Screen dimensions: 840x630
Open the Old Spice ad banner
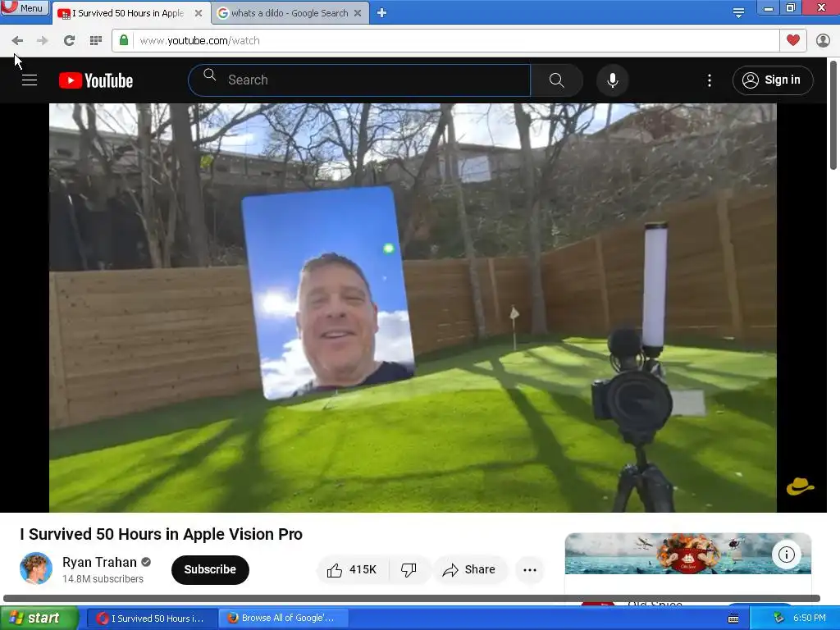(x=688, y=554)
